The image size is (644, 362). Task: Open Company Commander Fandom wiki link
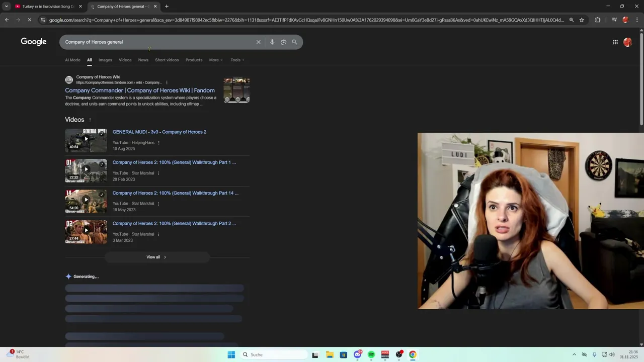click(x=140, y=90)
